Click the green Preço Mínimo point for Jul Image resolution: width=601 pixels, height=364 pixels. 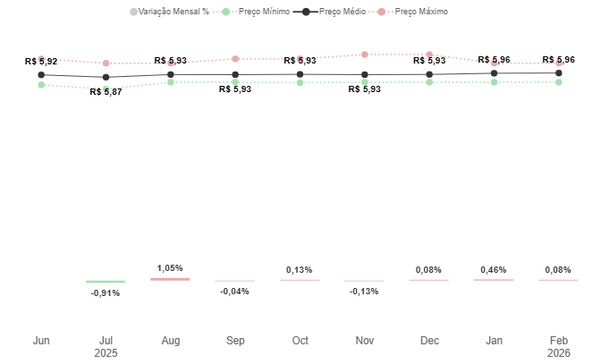pos(106,89)
